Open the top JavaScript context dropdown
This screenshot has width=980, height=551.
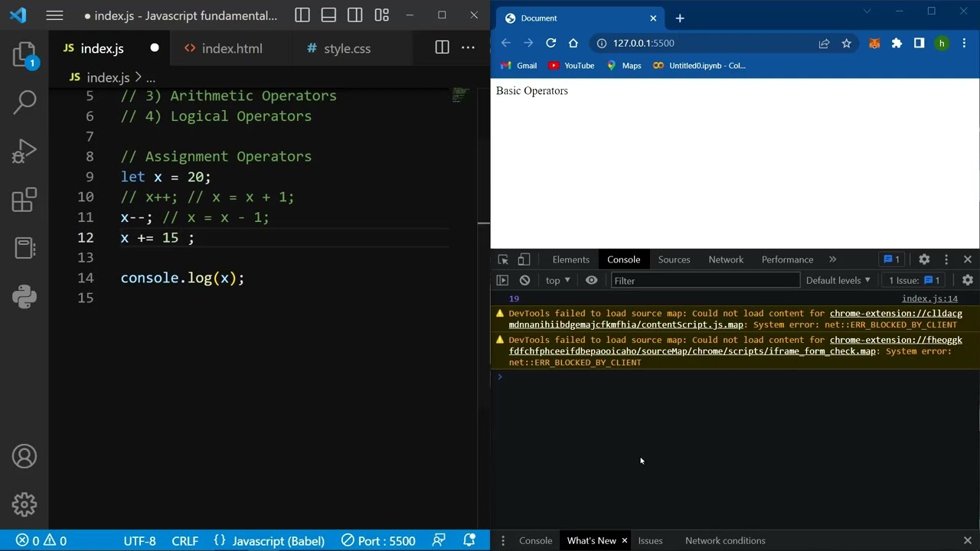[x=557, y=280]
